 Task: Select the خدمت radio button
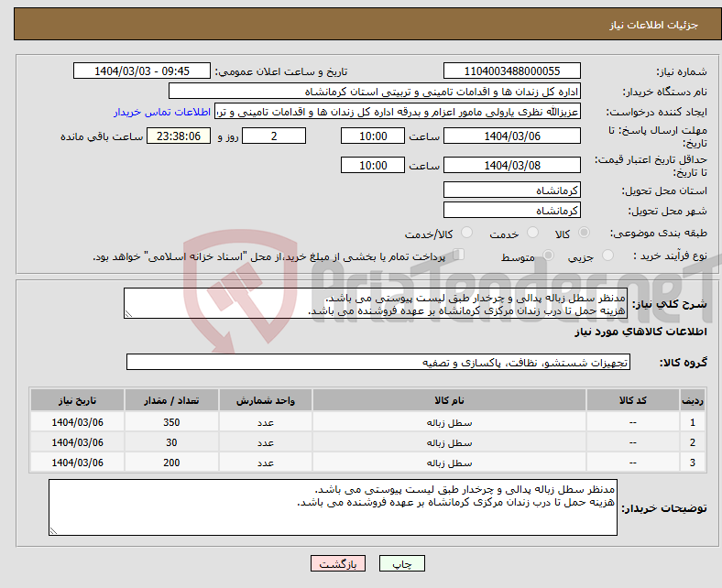click(x=532, y=233)
